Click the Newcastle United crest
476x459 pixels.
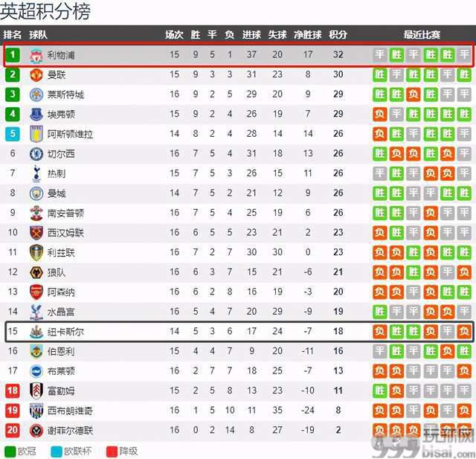36,332
